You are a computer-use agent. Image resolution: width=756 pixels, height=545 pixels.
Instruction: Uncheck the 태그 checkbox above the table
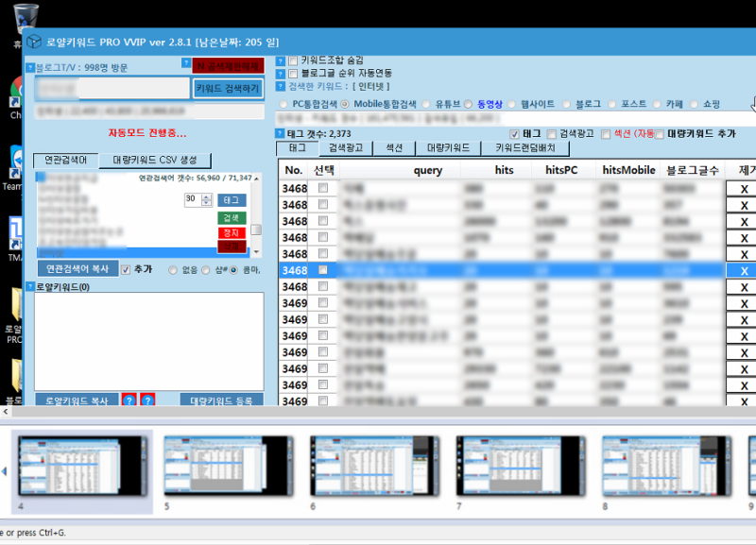(514, 134)
